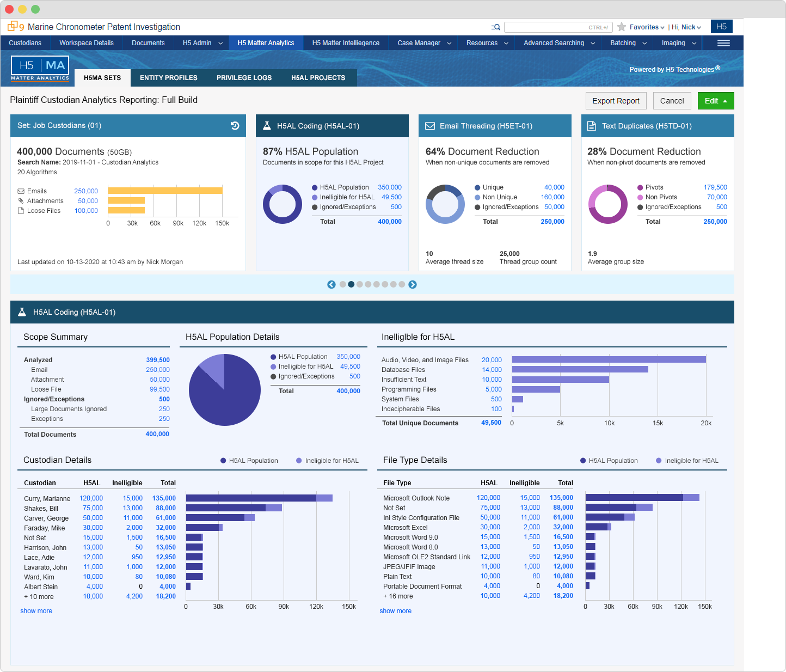Click the paperclip icon next to Attachments

click(21, 201)
